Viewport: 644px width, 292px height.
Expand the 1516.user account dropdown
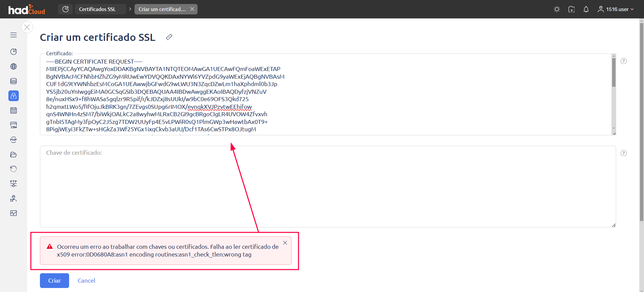[x=616, y=9]
